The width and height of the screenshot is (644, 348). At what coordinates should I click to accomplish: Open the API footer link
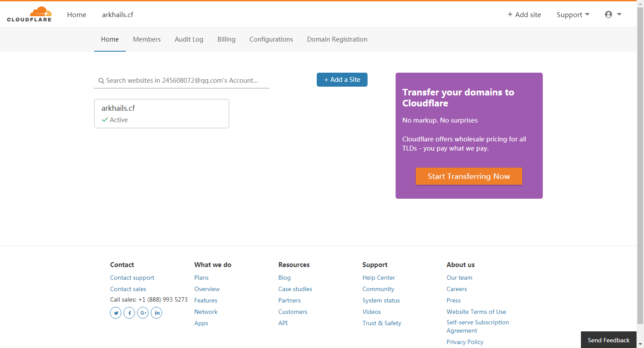[283, 323]
